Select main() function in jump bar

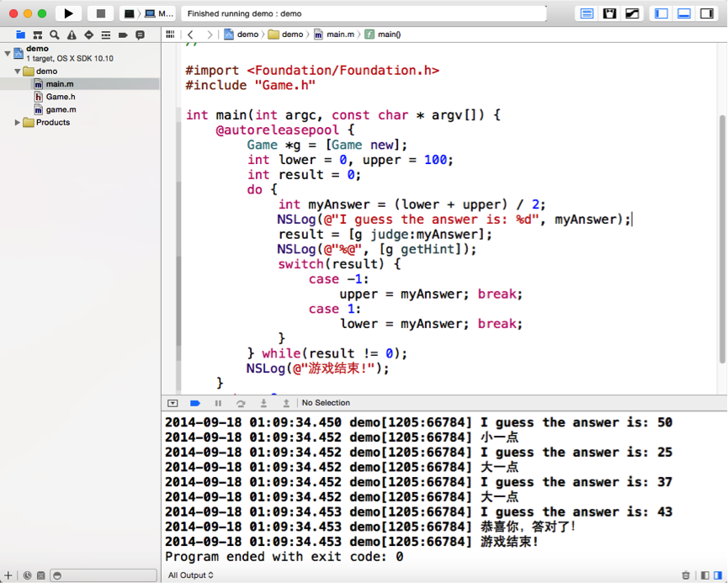[x=383, y=34]
